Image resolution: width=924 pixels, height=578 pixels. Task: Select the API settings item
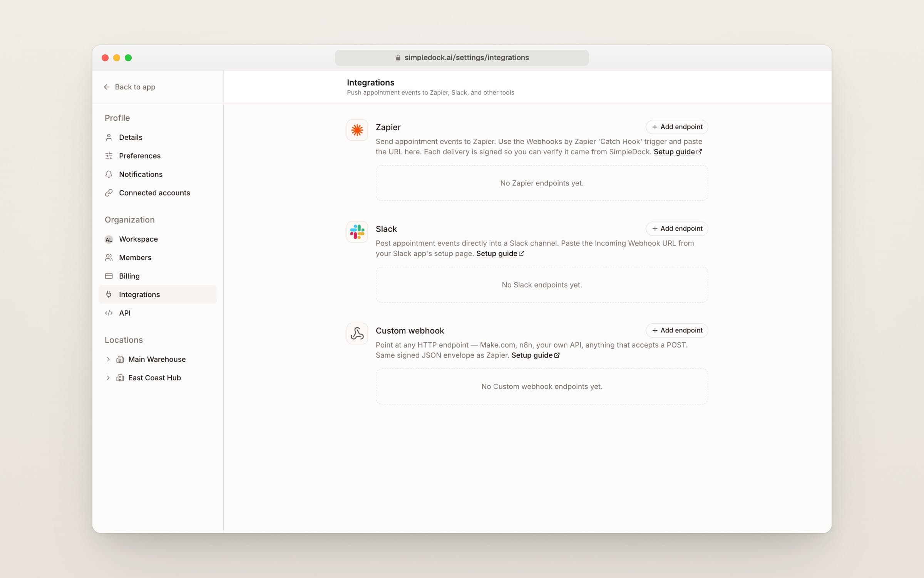[158, 313]
